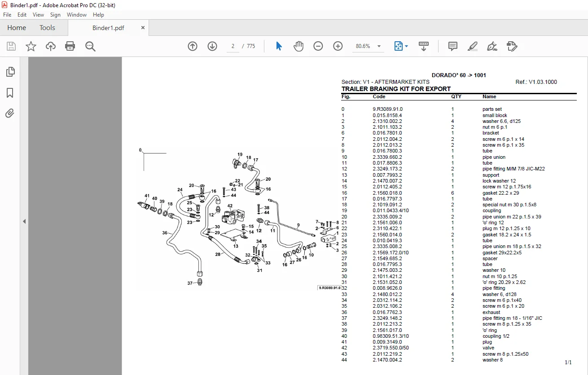
Task: Zoom out with the minus icon
Action: [x=318, y=46]
